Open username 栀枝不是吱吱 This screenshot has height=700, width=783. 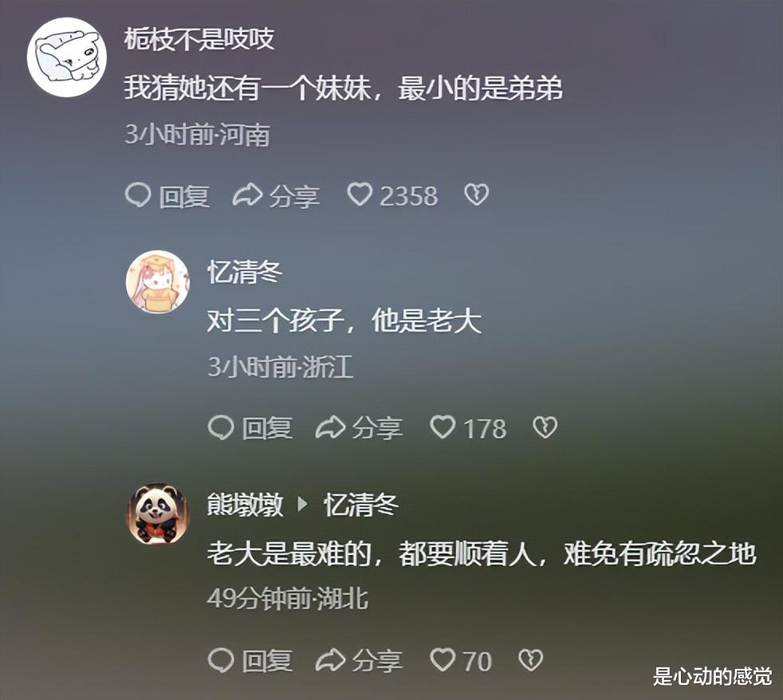(199, 38)
